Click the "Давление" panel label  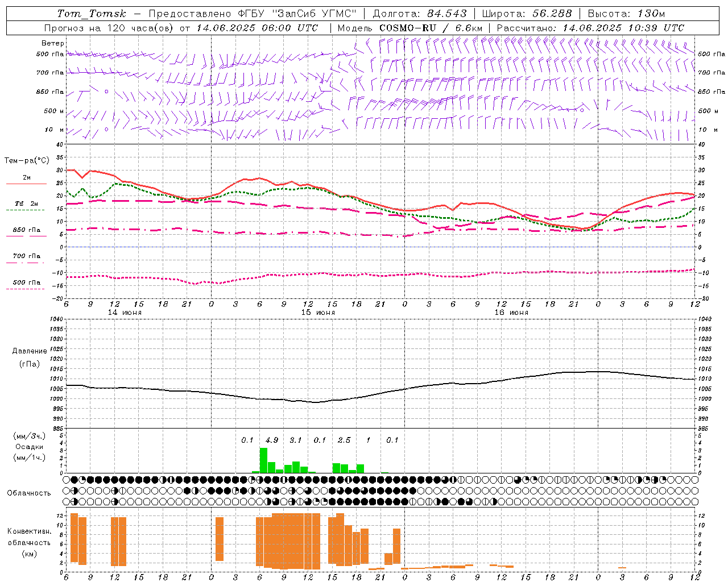coord(30,351)
